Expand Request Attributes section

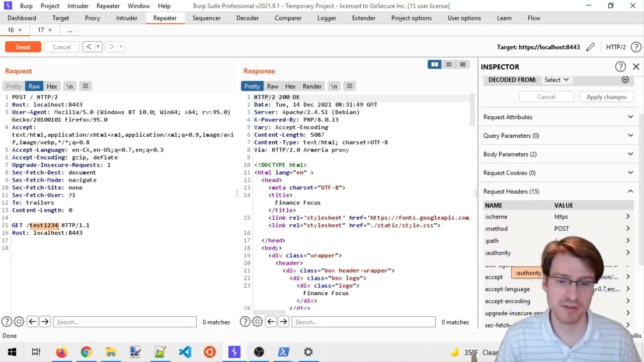pyautogui.click(x=558, y=117)
